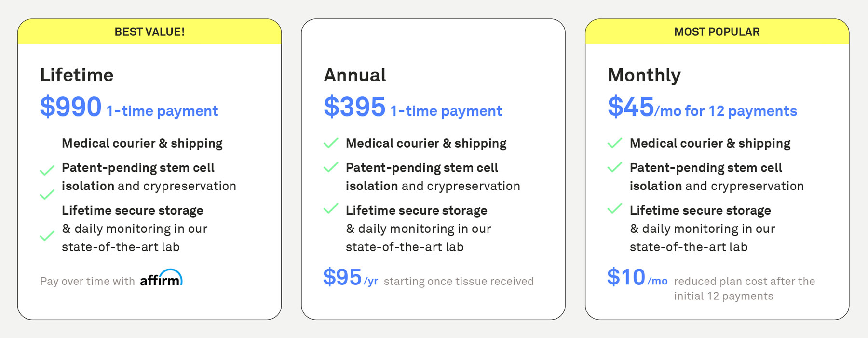The height and width of the screenshot is (338, 868).
Task: Click first green checkmark in Lifetime card
Action: (x=47, y=171)
